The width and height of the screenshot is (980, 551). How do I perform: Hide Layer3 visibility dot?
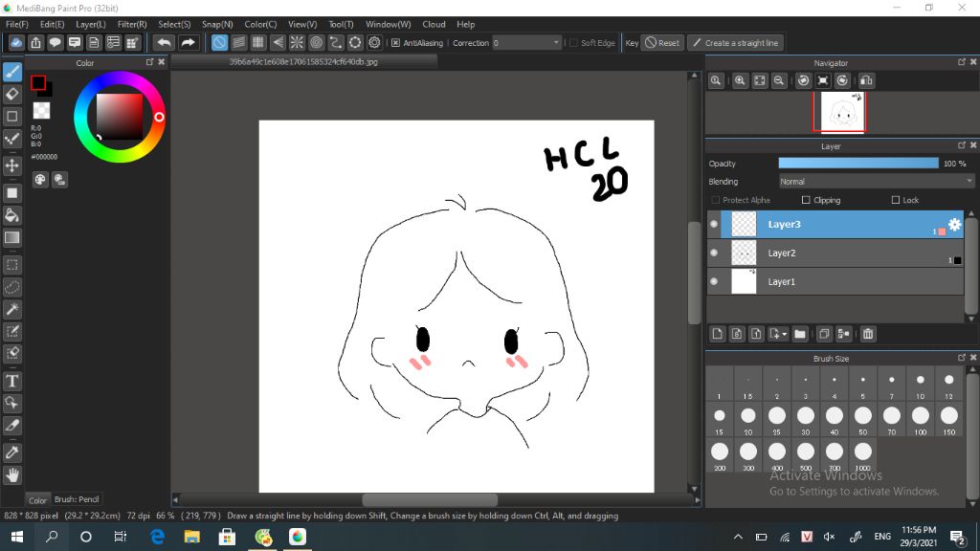click(x=714, y=224)
